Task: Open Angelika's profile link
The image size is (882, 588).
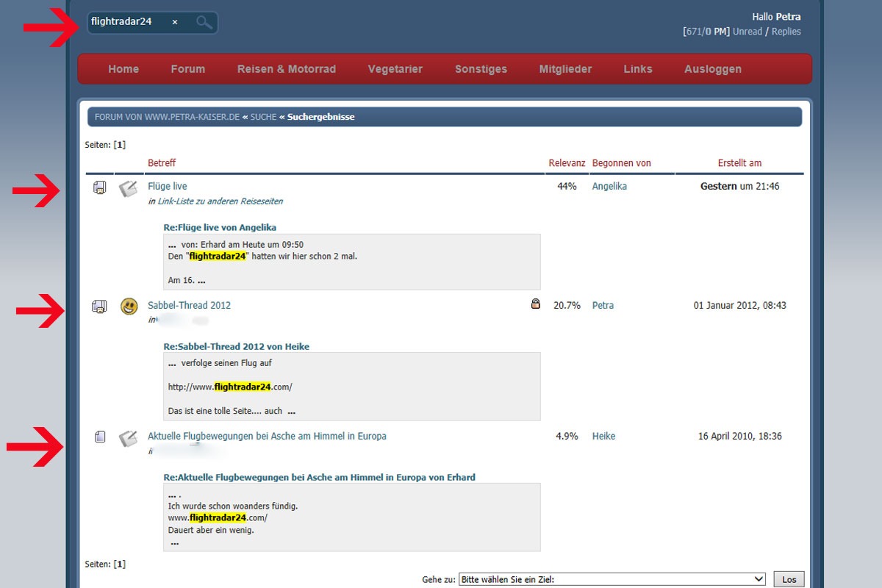Action: tap(609, 187)
